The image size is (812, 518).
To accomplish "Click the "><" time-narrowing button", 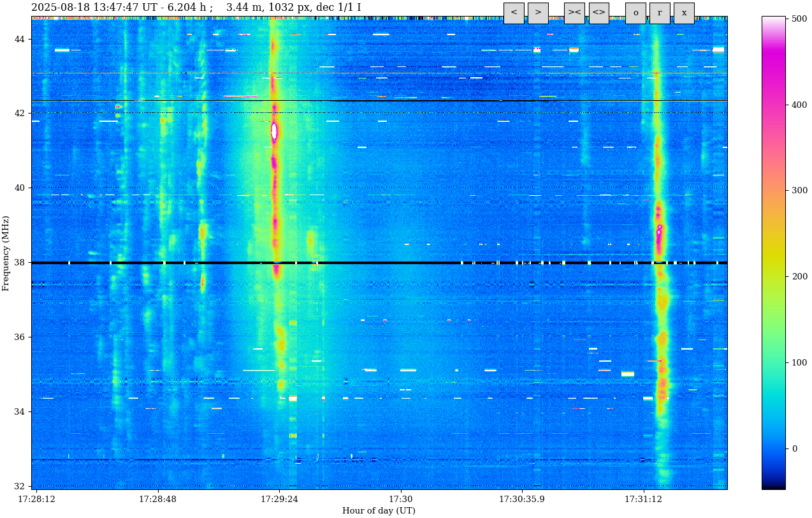I will coord(574,13).
